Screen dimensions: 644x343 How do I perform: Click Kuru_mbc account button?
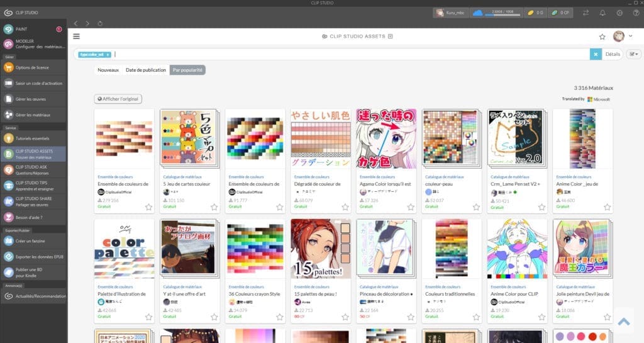coord(450,13)
